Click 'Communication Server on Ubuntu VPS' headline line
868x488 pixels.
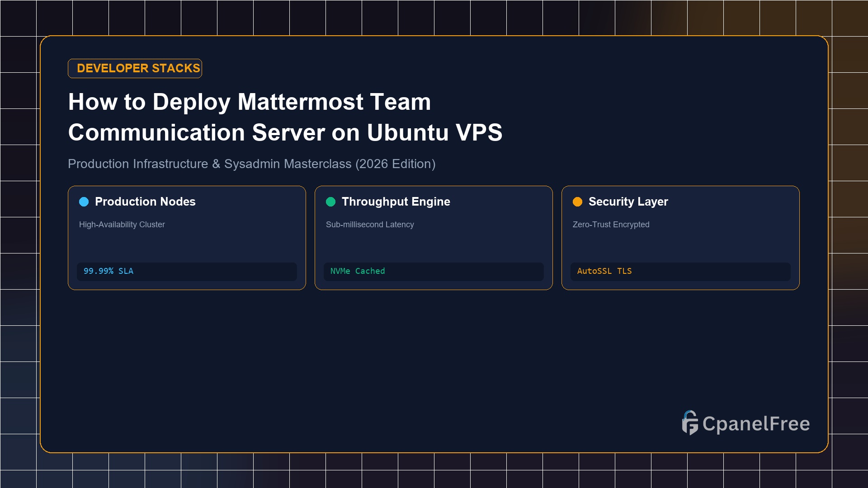pos(285,132)
